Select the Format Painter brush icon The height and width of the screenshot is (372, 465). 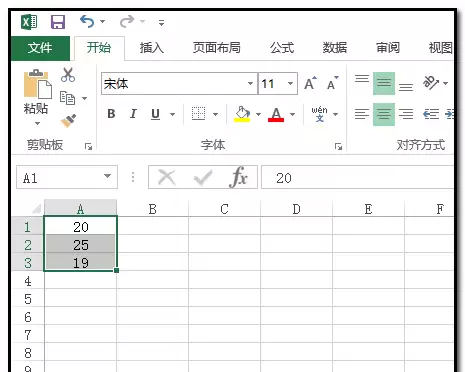pos(68,121)
